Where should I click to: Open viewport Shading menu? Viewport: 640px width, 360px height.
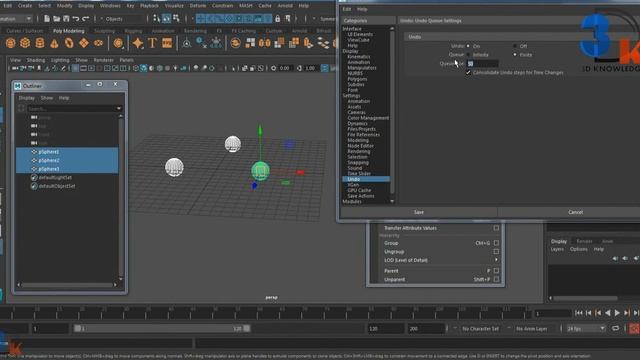tap(36, 60)
